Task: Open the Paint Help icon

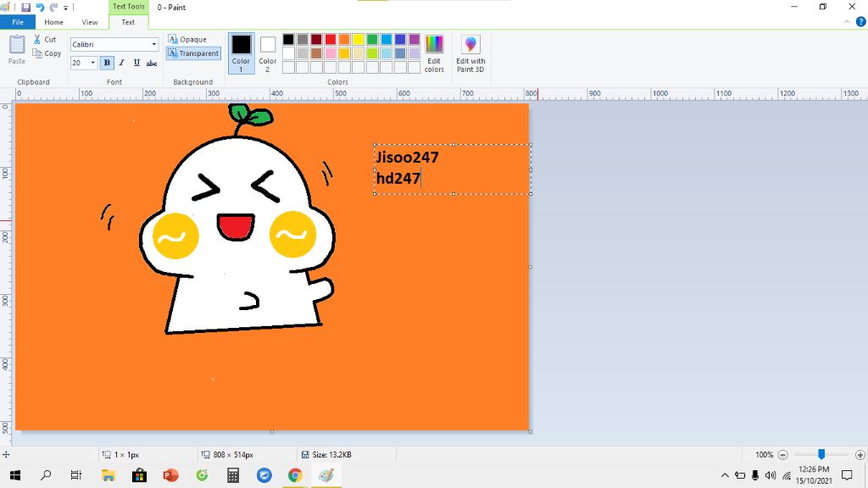Action: tap(860, 21)
